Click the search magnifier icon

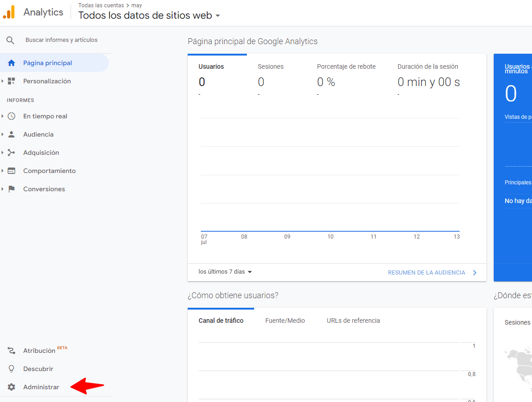(10, 41)
